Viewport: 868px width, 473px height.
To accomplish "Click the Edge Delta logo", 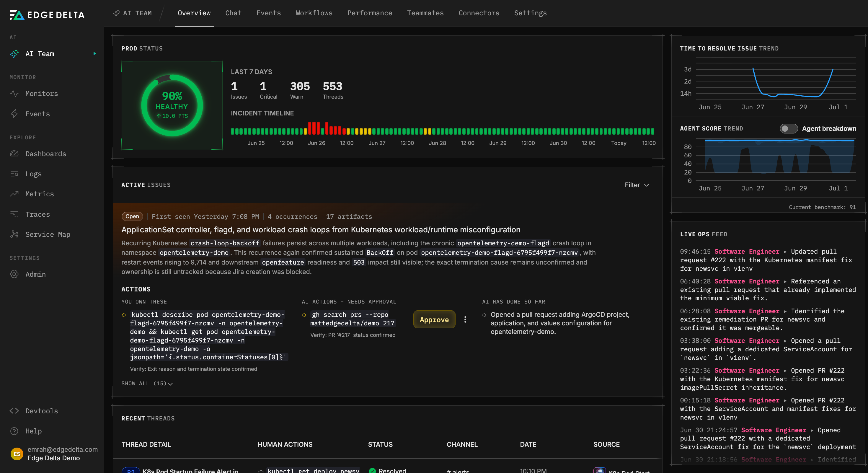I will [x=47, y=15].
